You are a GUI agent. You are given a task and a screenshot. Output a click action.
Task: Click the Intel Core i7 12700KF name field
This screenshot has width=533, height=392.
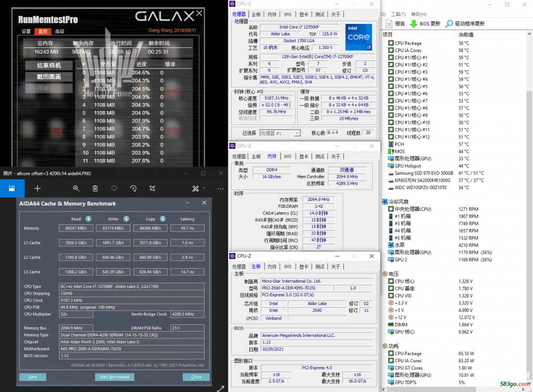pyautogui.click(x=299, y=27)
